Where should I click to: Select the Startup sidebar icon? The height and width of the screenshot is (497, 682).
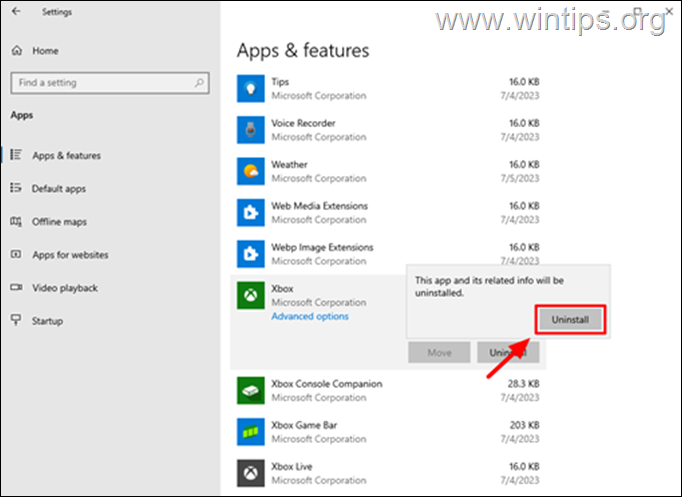tap(16, 320)
